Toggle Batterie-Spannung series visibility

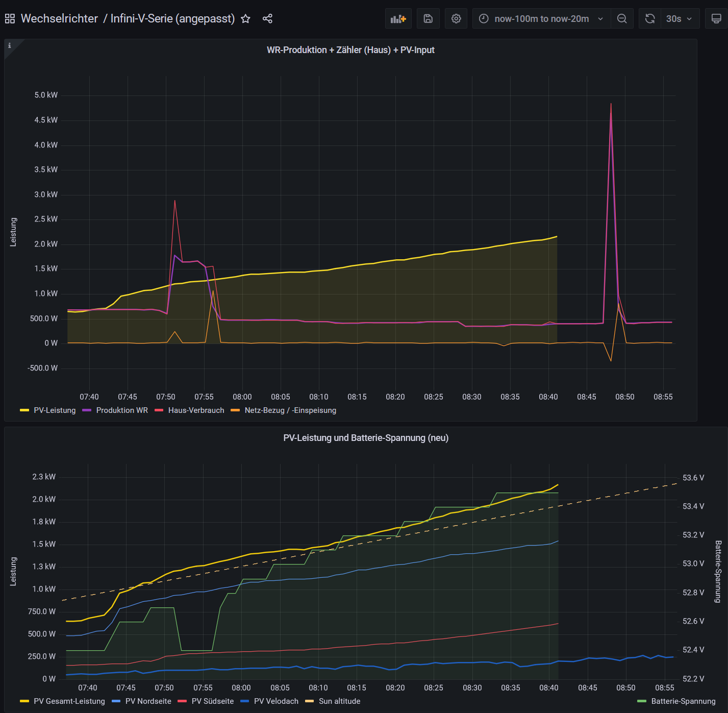683,701
